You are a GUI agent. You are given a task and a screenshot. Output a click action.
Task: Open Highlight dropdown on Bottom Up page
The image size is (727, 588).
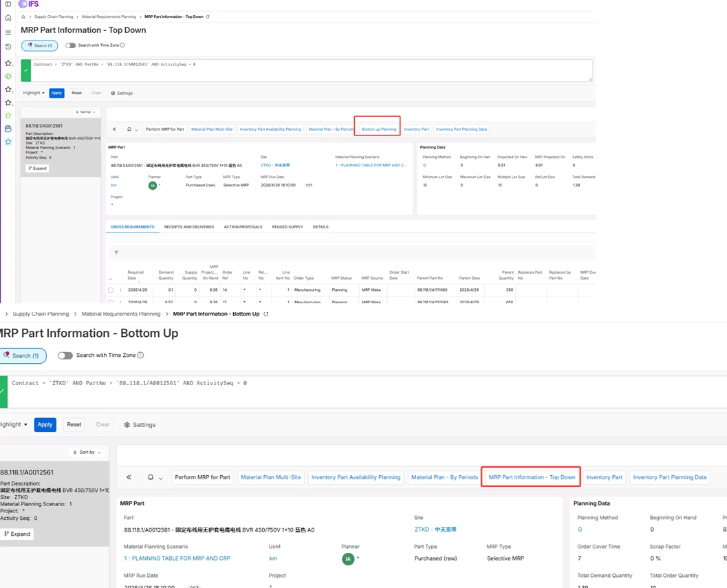click(14, 425)
